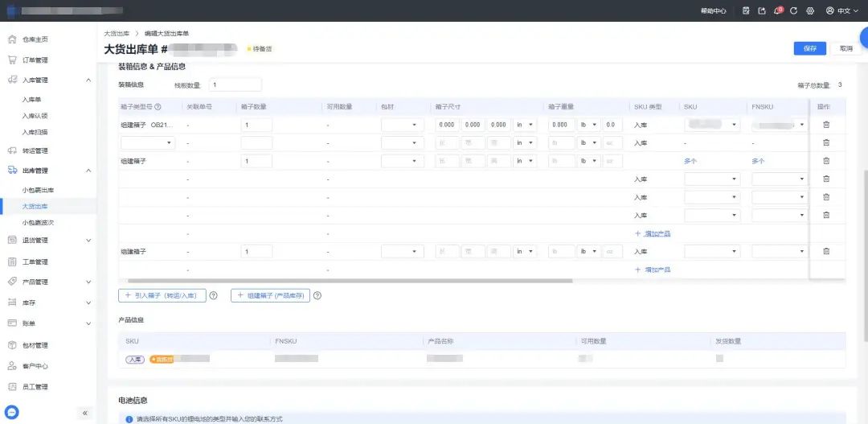Open 包材管理 box icon
Viewport: 868px width, 424px height.
point(12,345)
